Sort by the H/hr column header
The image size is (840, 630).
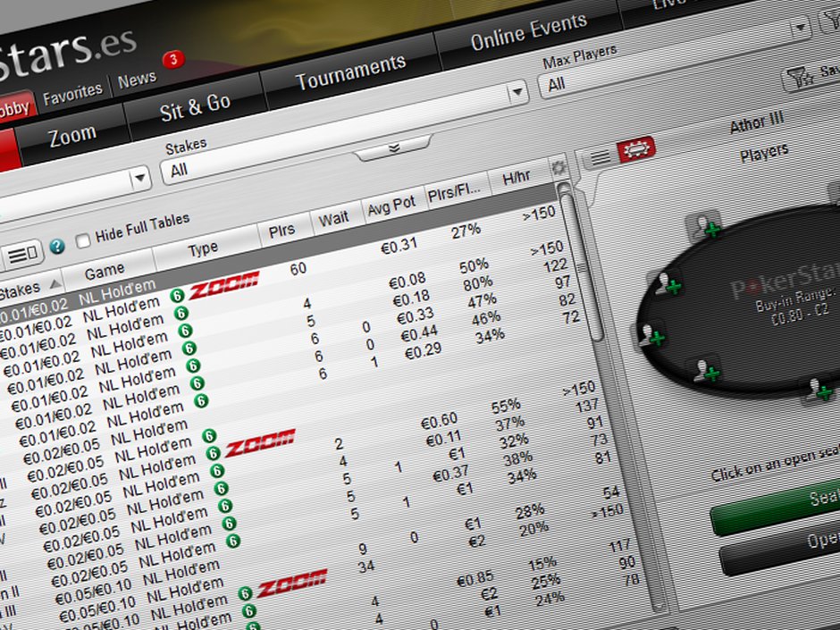pos(517,178)
